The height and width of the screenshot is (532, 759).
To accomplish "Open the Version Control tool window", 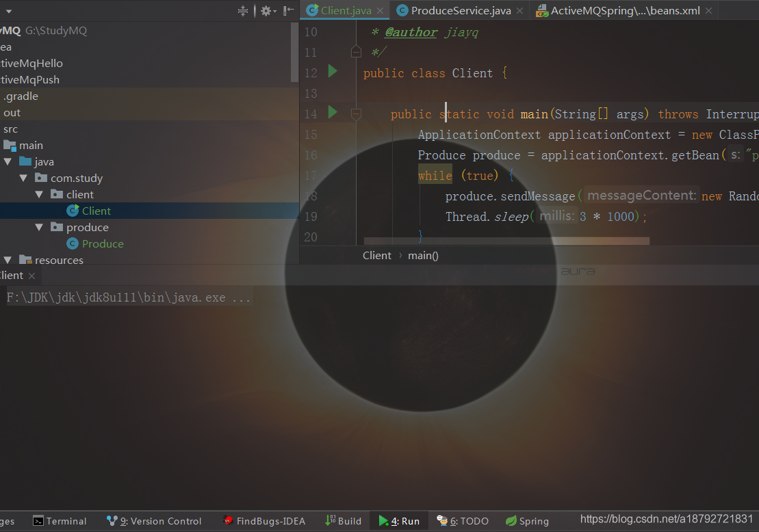I will 154,521.
